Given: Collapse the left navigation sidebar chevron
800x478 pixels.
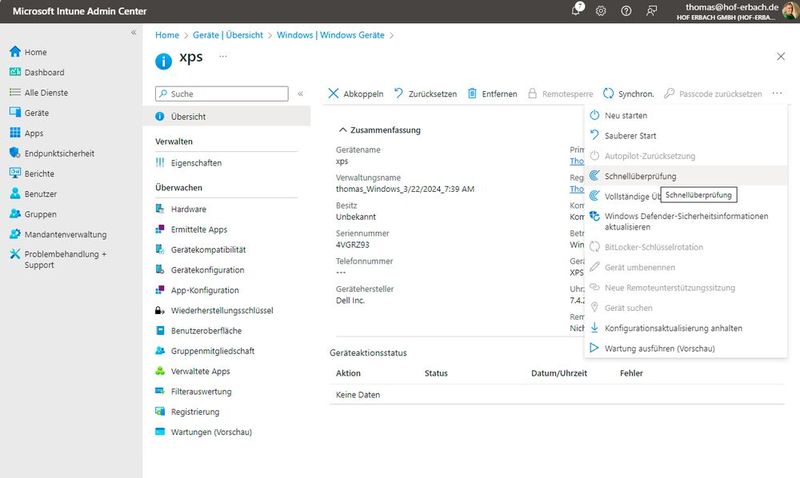Looking at the screenshot, I should [x=134, y=33].
